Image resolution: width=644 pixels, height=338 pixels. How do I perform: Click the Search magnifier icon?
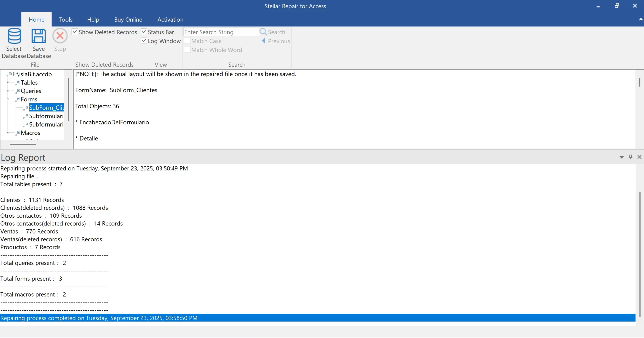click(263, 32)
